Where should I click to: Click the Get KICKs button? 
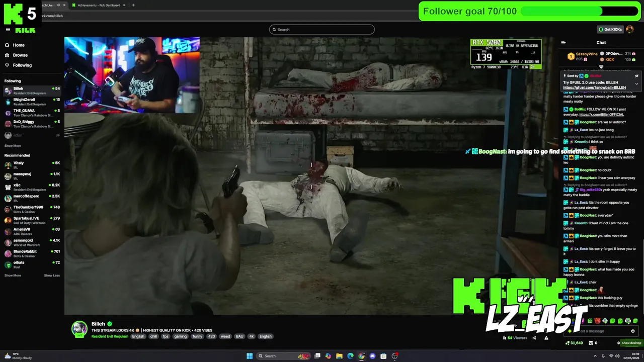pos(610,30)
